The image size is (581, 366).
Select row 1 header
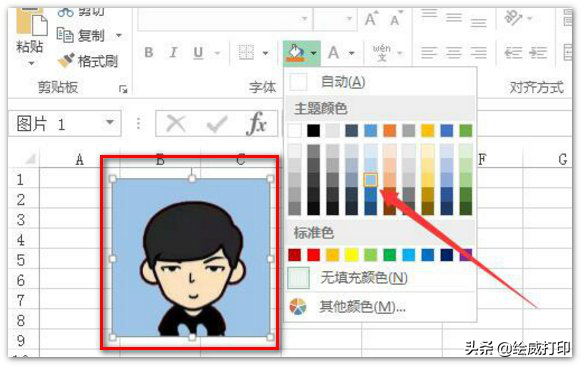[x=21, y=179]
